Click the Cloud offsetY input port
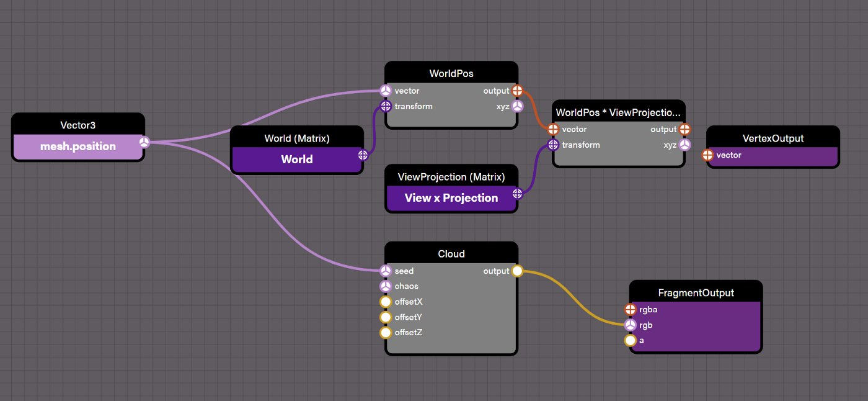 click(x=385, y=317)
